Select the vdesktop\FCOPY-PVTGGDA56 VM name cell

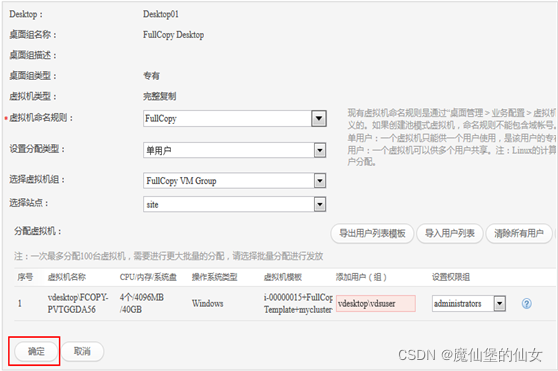click(78, 303)
